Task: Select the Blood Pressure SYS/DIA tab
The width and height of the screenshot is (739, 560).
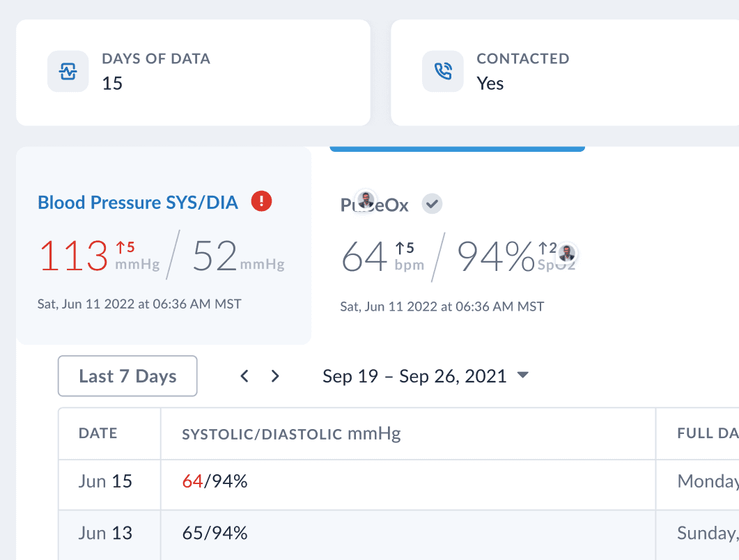Action: pos(138,203)
